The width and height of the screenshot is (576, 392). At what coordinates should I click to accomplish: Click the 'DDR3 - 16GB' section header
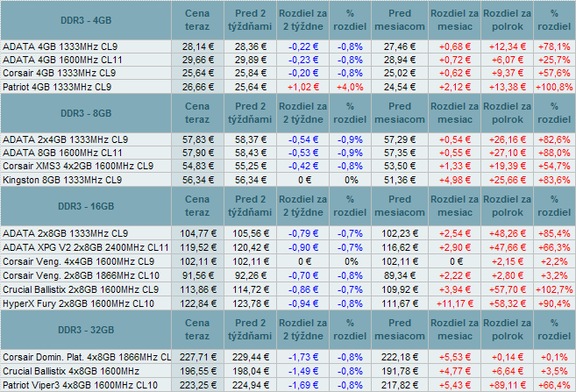(x=86, y=206)
